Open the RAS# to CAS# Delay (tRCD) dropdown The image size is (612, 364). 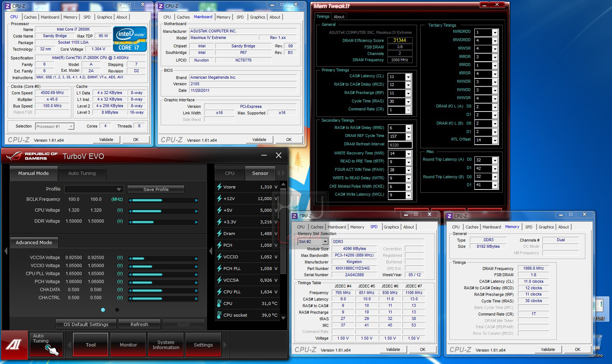click(408, 85)
